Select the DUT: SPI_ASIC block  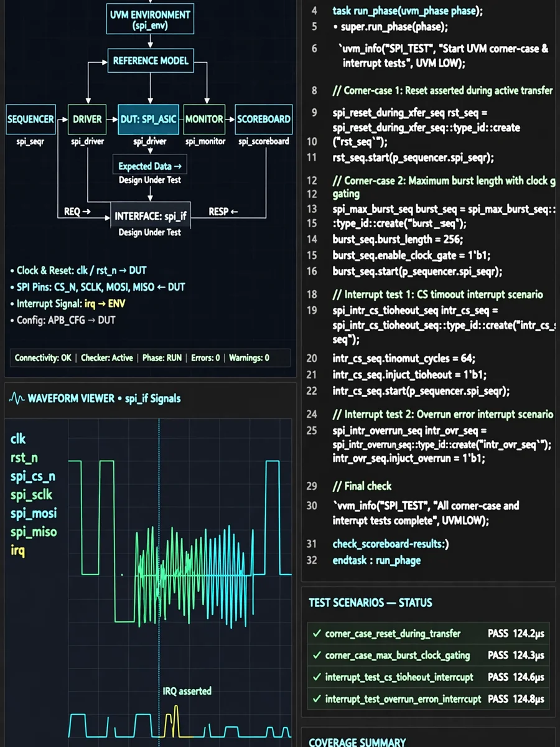(149, 119)
